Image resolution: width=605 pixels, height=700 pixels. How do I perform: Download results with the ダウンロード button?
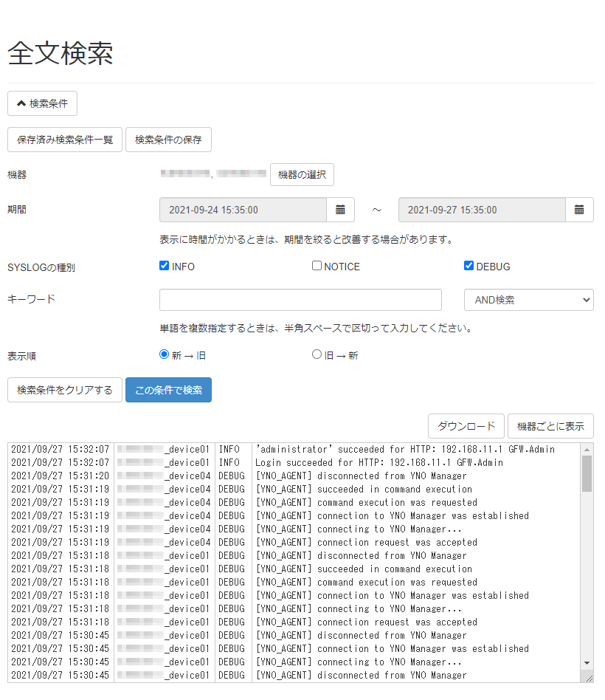[x=466, y=426]
